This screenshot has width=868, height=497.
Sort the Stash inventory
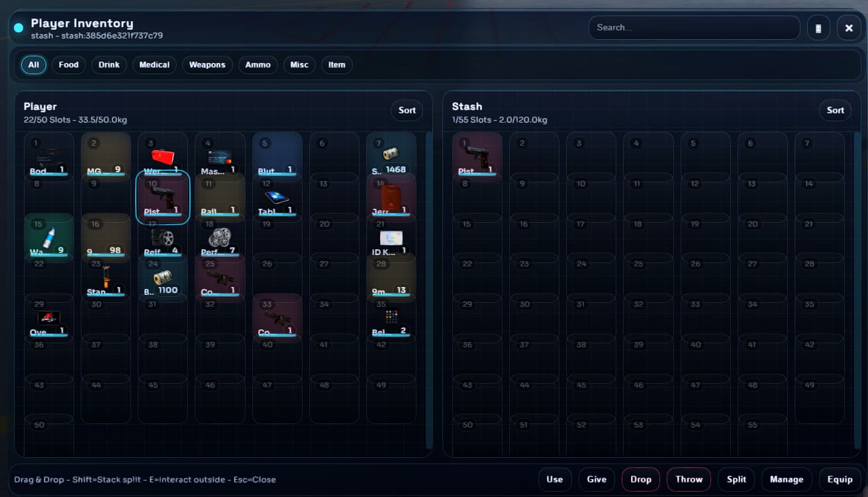coord(836,111)
